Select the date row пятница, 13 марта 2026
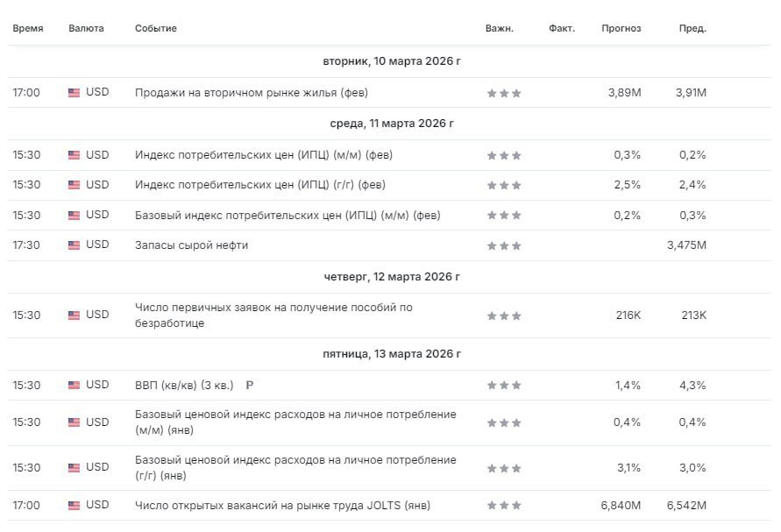The image size is (781, 532). (391, 354)
